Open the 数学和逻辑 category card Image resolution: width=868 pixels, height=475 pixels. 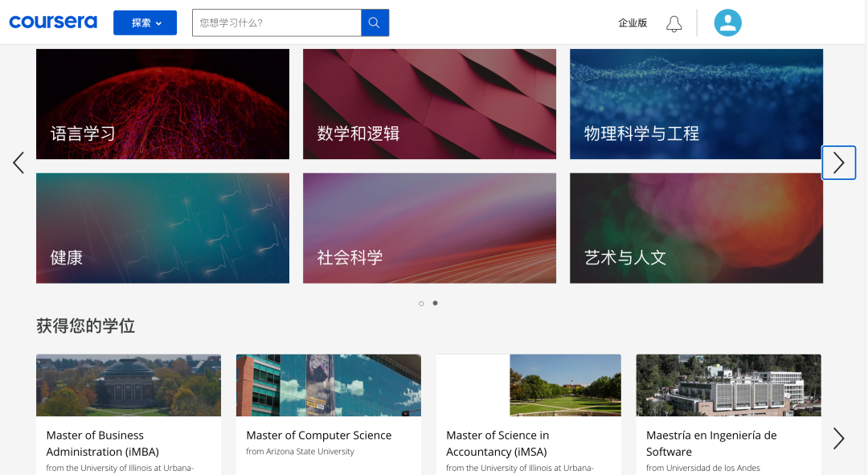click(x=429, y=104)
